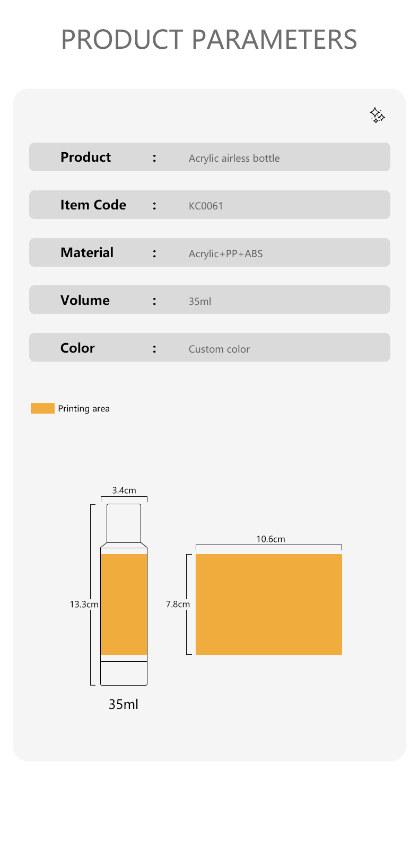Click the Acrylic airless bottle text
Viewport: 419px width, 868px height.
click(x=234, y=158)
